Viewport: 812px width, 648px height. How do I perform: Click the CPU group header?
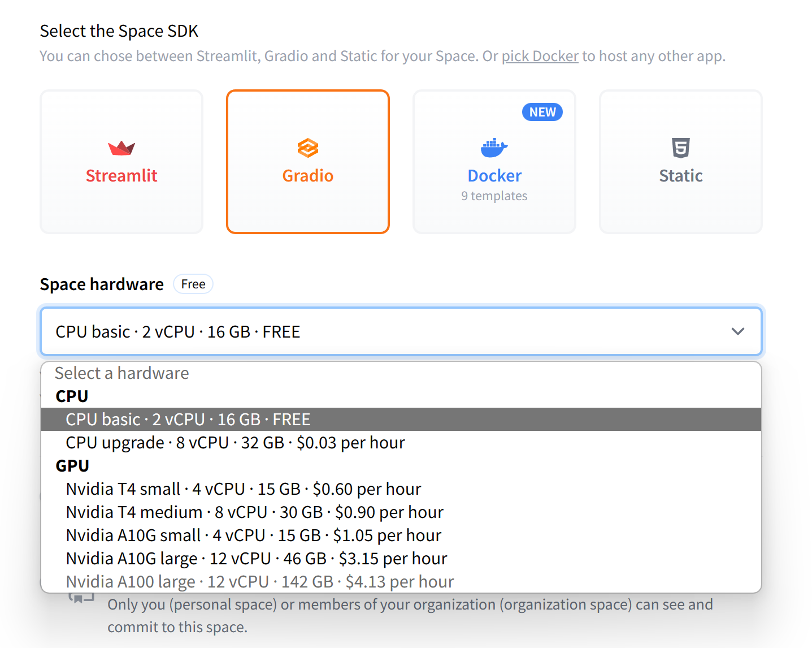[72, 396]
